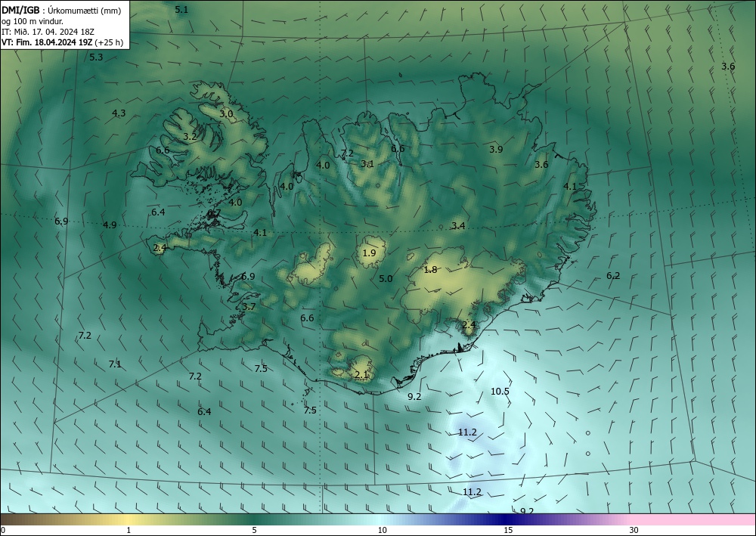
Task: Click the 5 label on the color scale
Action: coord(254,531)
